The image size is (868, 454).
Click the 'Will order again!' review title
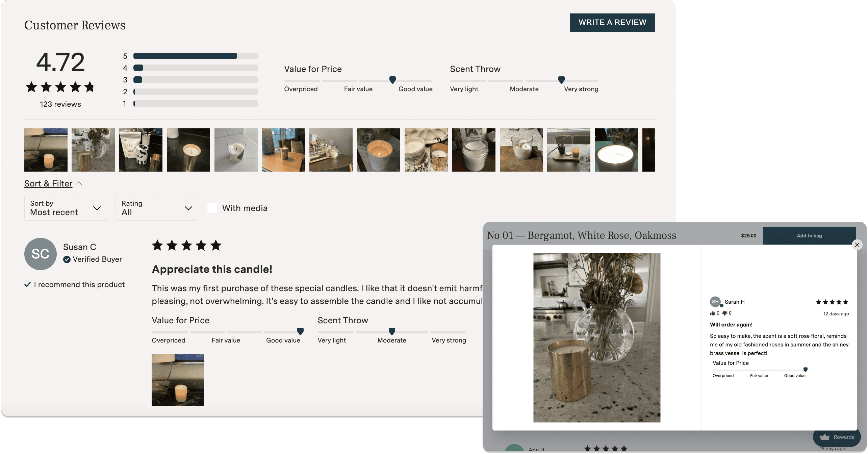[x=731, y=325]
